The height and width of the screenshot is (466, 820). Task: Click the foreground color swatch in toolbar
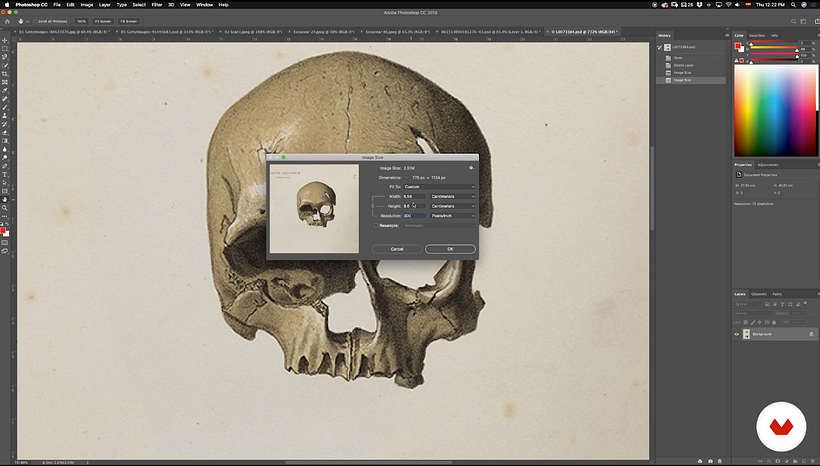3,230
